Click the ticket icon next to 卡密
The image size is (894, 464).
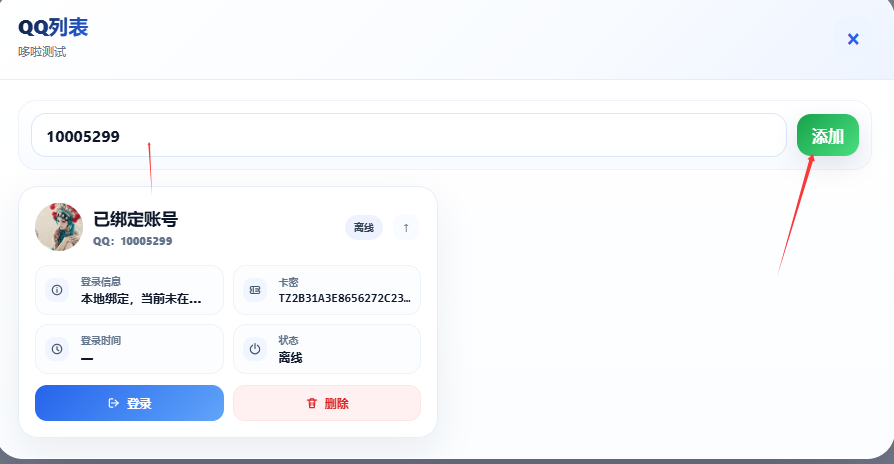[255, 290]
